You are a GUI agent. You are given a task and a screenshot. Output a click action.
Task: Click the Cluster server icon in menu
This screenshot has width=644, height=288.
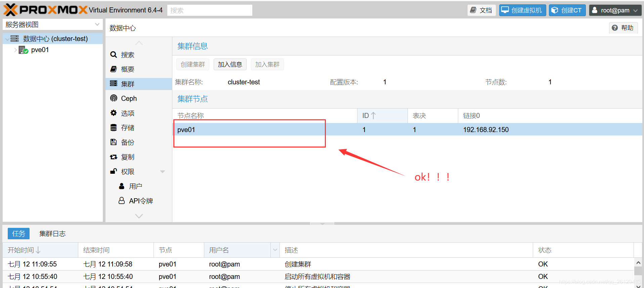(x=114, y=83)
